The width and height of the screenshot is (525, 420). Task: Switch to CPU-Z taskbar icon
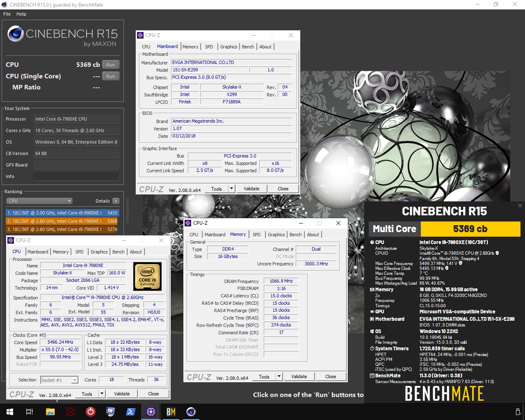(151, 412)
